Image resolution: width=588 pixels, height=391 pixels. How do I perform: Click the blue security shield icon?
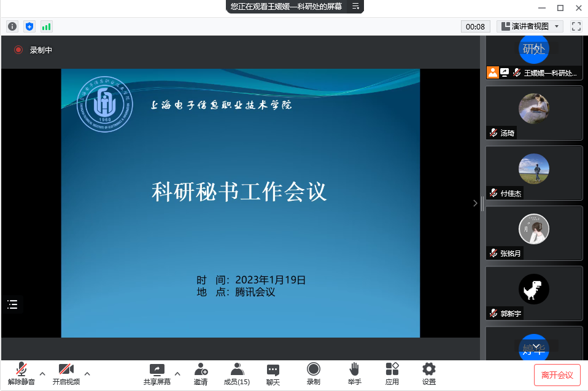point(29,26)
